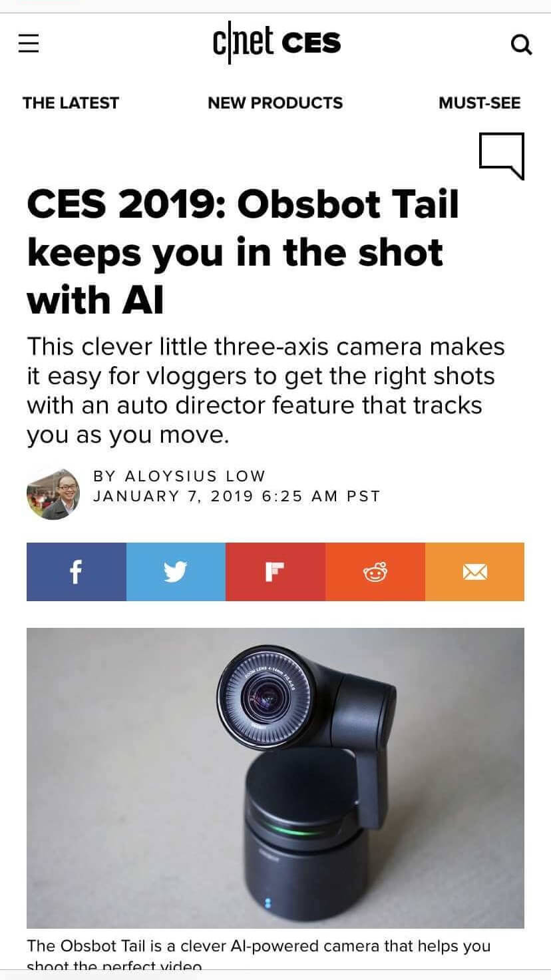This screenshot has width=551, height=980.
Task: Share the article on Reddit
Action: click(x=375, y=572)
